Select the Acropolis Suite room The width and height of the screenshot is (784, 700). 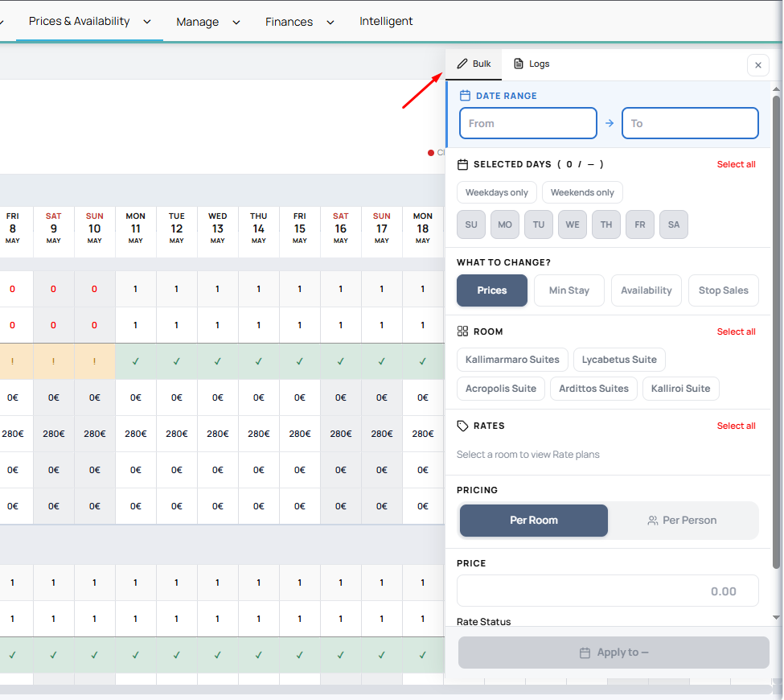pos(500,389)
